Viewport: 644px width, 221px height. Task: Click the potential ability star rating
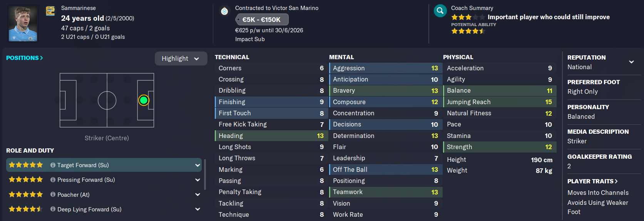pyautogui.click(x=468, y=31)
